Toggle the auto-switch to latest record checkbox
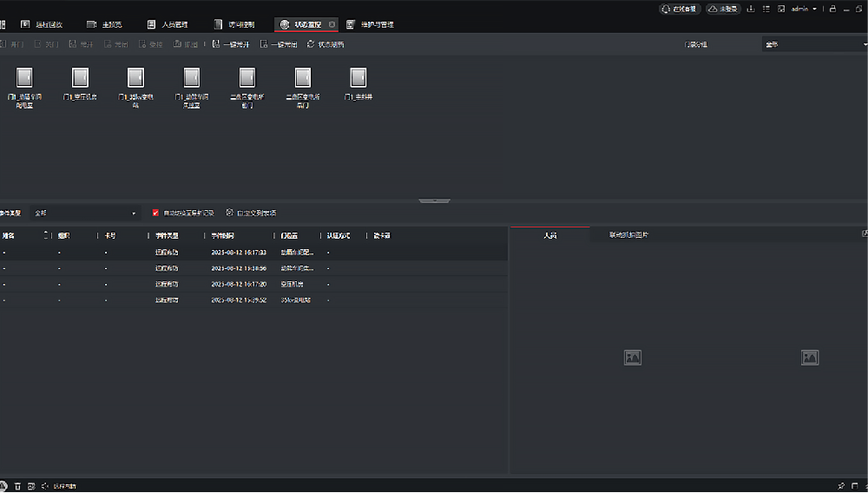 [156, 213]
